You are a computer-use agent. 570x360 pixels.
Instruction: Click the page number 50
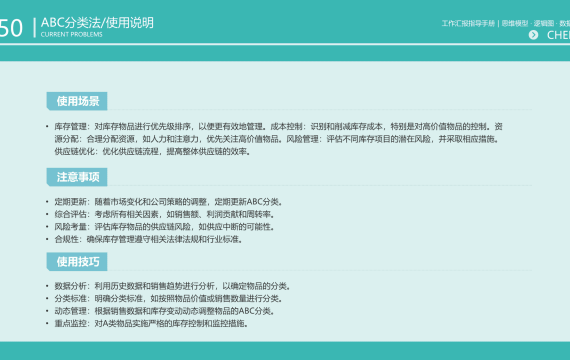(11, 28)
